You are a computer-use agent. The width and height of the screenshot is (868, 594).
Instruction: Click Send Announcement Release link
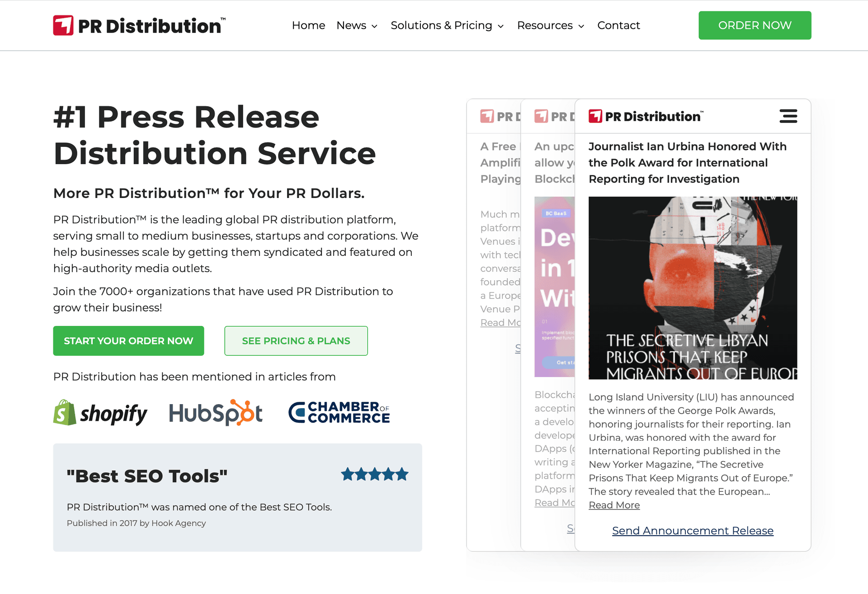coord(693,531)
